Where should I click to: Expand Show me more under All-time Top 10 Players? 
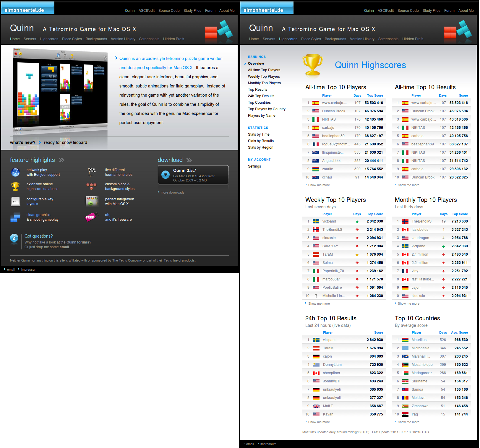coord(319,185)
